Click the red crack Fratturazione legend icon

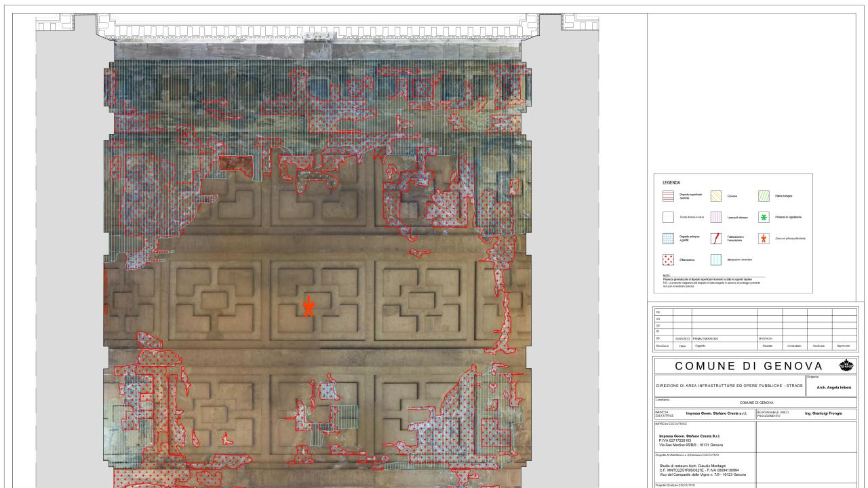click(x=716, y=239)
